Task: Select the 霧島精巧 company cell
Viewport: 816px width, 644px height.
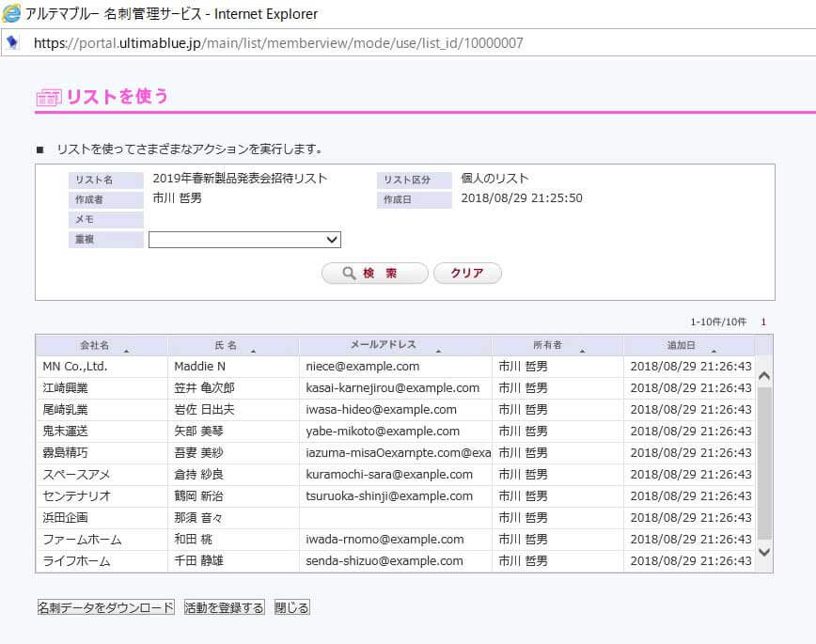Action: [102, 453]
